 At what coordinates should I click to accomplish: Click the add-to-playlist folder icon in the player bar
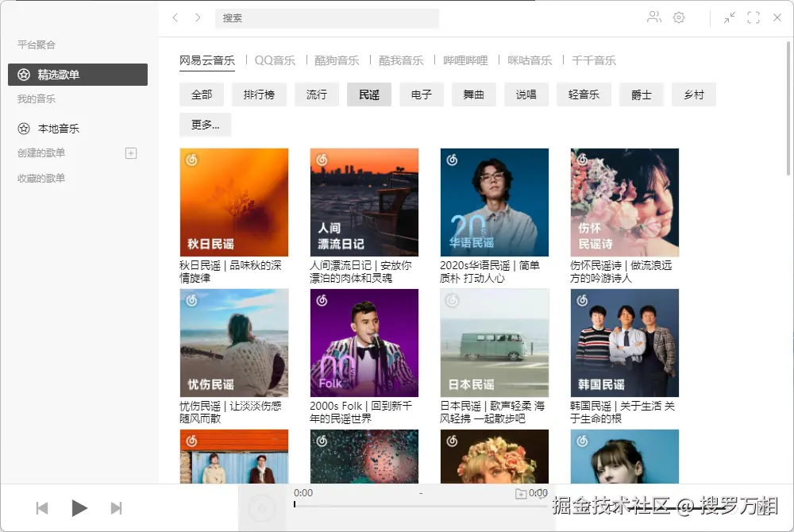pos(521,494)
